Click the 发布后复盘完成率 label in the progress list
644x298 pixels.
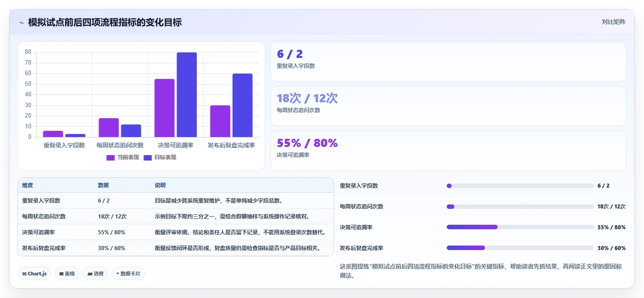[361, 248]
